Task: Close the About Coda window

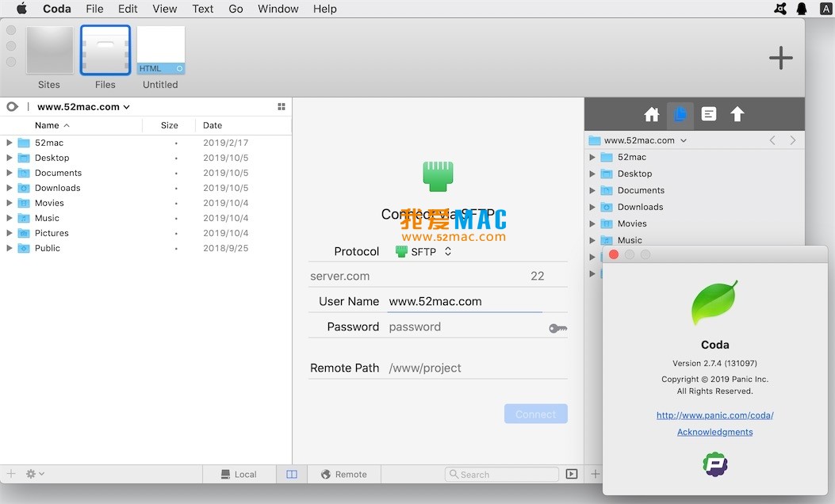Action: pos(614,254)
